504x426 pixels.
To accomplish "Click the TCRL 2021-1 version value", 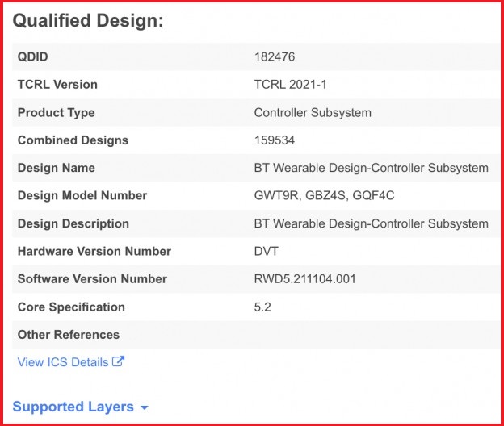I will tap(290, 85).
